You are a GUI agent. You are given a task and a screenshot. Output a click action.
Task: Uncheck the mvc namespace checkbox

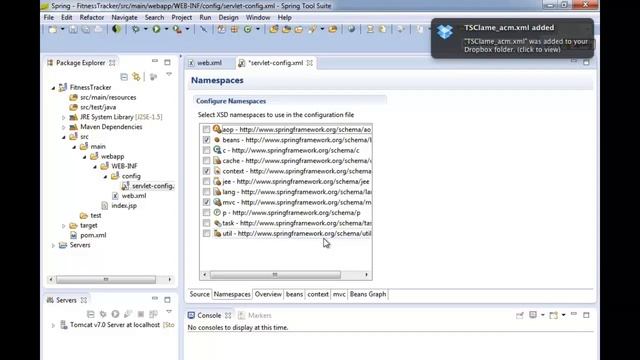207,202
